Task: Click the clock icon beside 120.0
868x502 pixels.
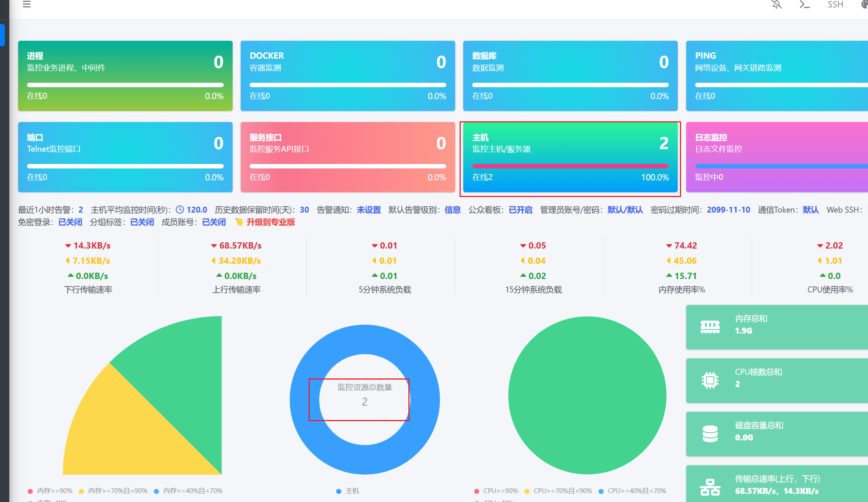Action: pos(180,210)
